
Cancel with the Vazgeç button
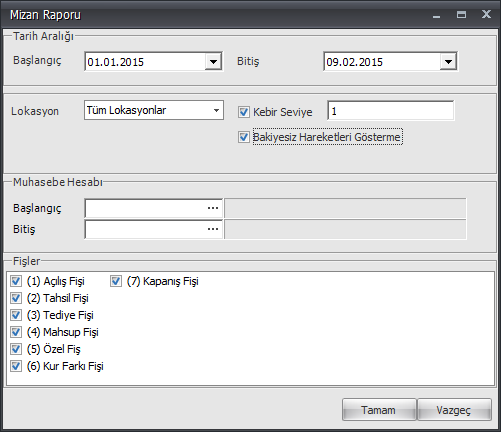(454, 410)
